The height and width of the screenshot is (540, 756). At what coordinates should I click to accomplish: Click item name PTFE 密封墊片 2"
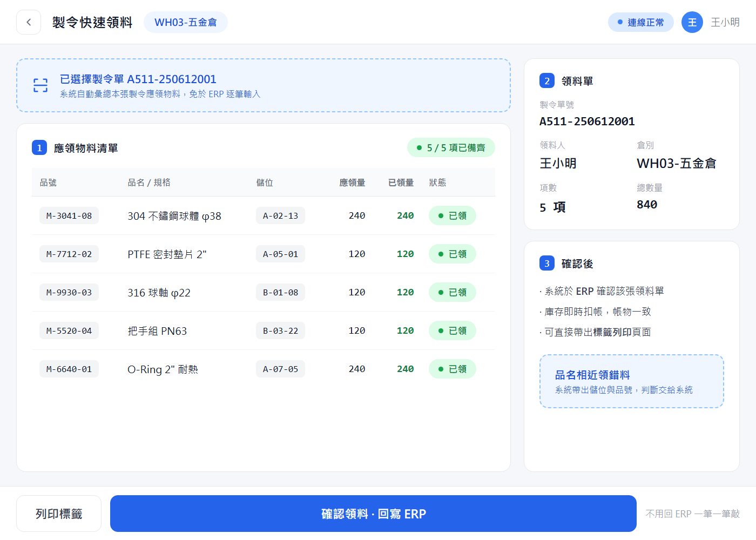167,254
